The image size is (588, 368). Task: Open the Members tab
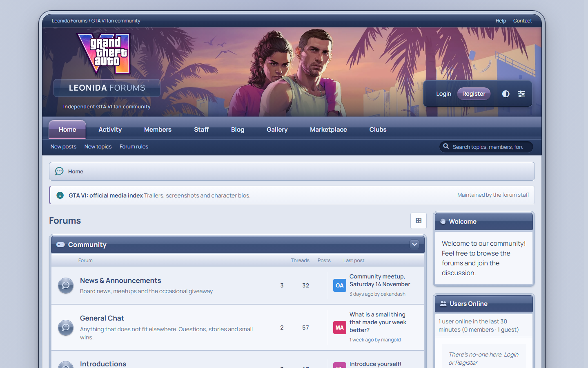click(x=158, y=130)
